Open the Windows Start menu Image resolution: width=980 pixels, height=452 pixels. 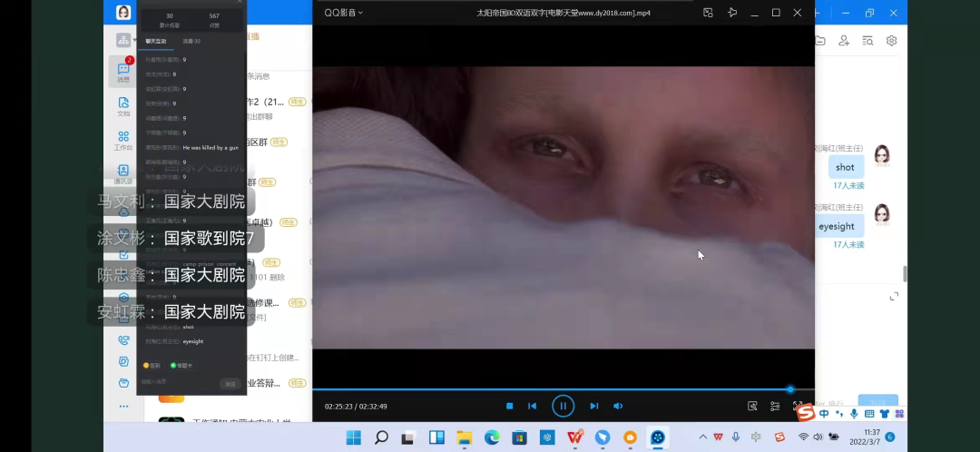[x=353, y=437]
